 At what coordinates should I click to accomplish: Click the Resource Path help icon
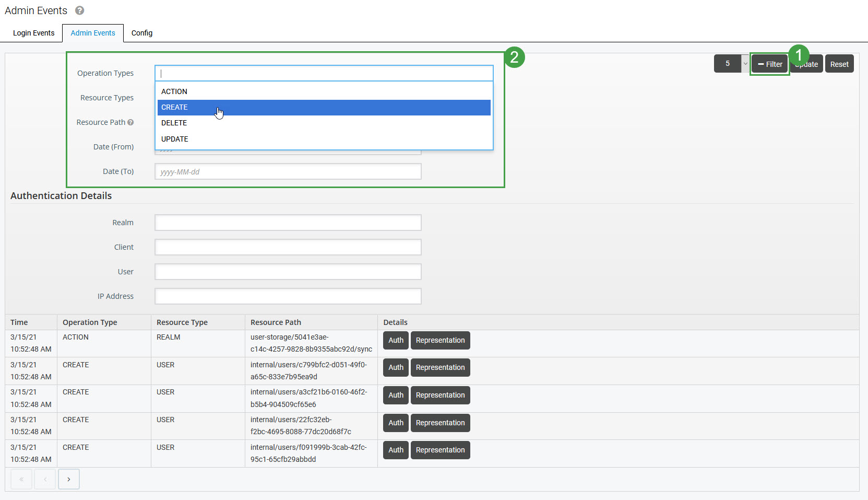click(x=130, y=122)
